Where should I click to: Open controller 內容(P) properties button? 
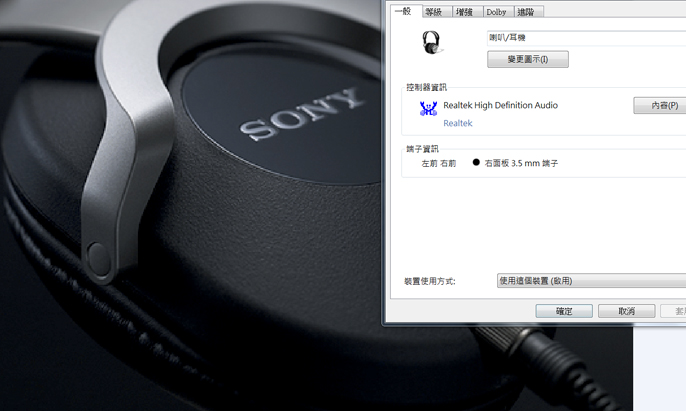(x=660, y=105)
